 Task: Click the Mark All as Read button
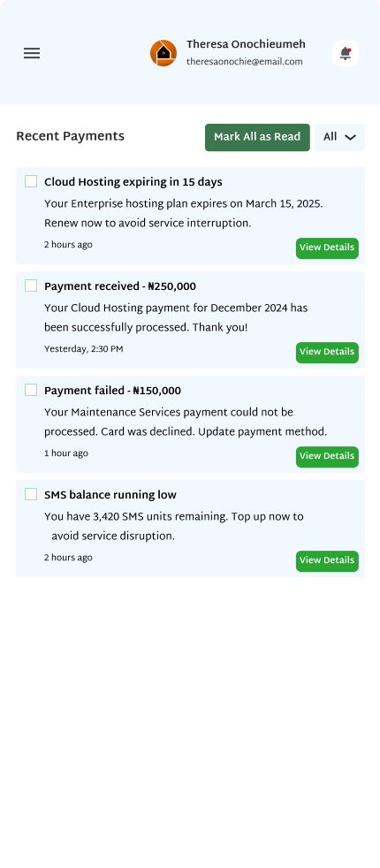pyautogui.click(x=257, y=137)
